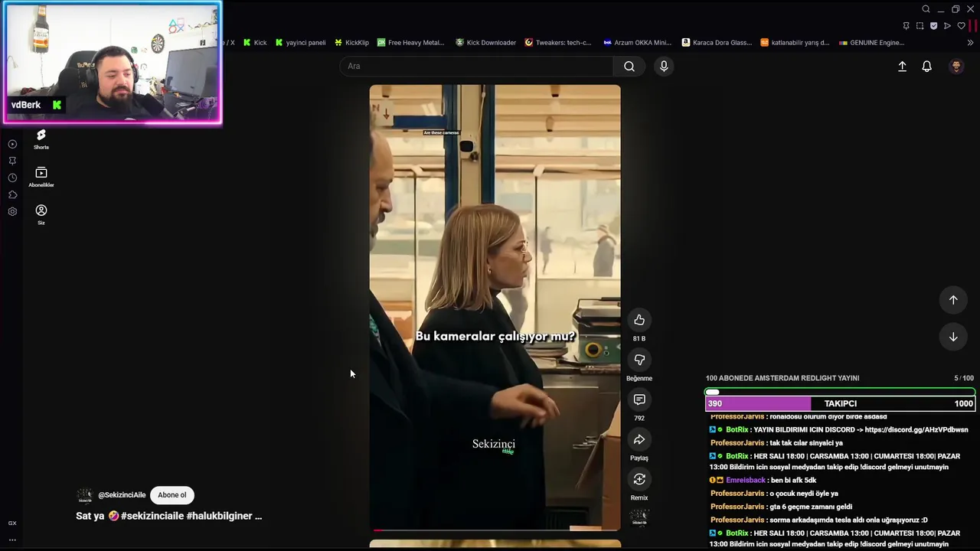Open the yayinci paneli bookmark

(x=300, y=43)
